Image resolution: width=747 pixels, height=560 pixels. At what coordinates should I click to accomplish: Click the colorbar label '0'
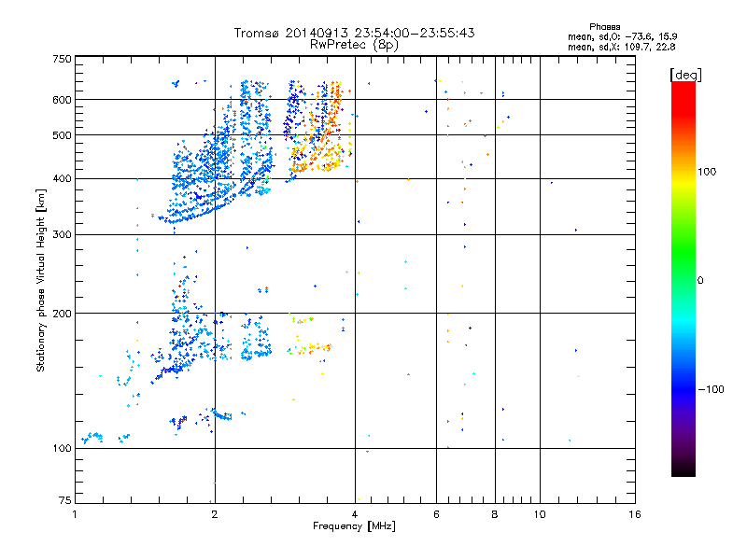tap(700, 281)
